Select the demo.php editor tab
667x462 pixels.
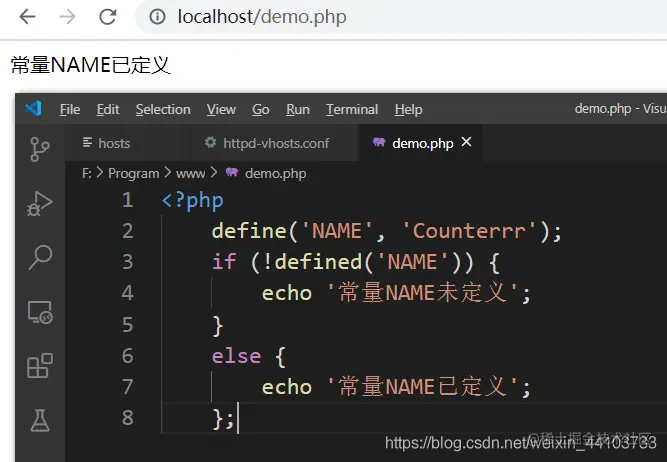click(422, 143)
